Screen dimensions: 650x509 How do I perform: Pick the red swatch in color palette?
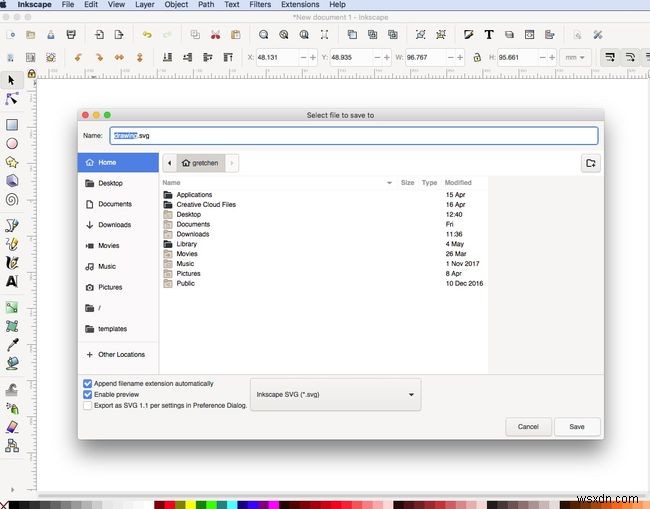pyautogui.click(x=171, y=504)
